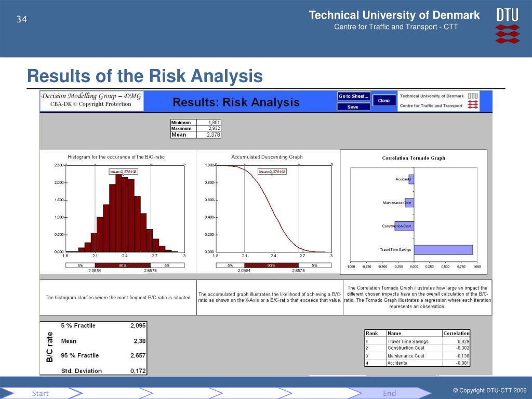532x399 pixels.
Task: Click the histogram Mean=2,378143 label
Action: click(x=124, y=171)
